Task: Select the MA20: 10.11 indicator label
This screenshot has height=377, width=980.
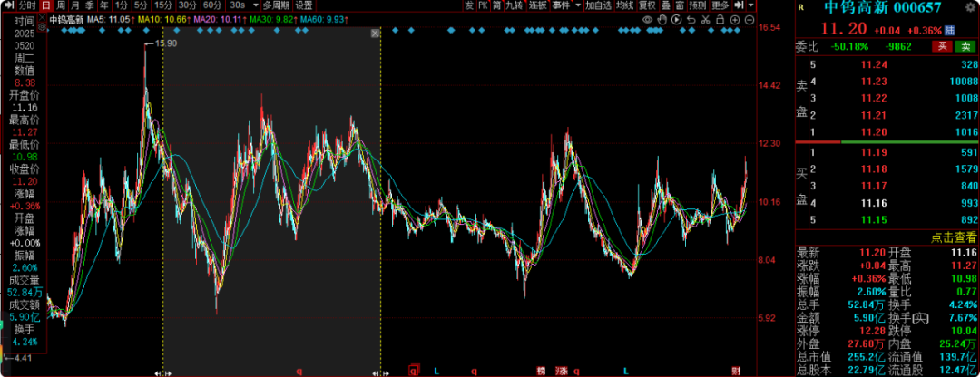Action: click(218, 20)
